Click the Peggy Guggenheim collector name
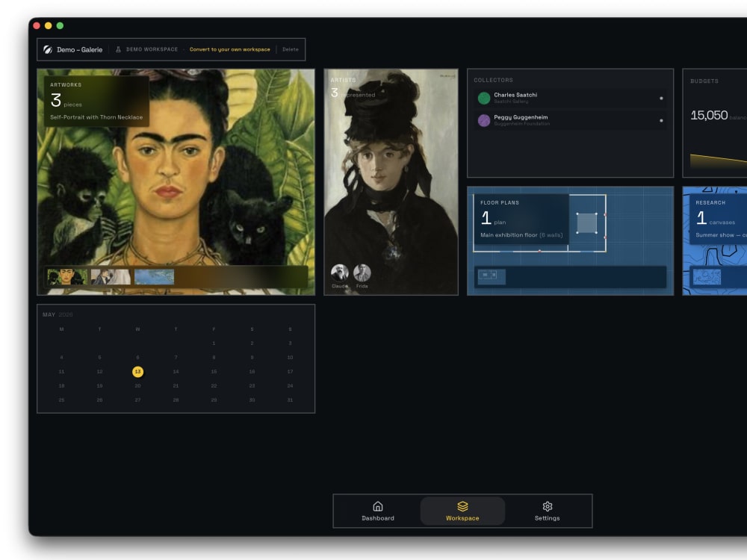Viewport: 747px width, 560px height. (521, 117)
